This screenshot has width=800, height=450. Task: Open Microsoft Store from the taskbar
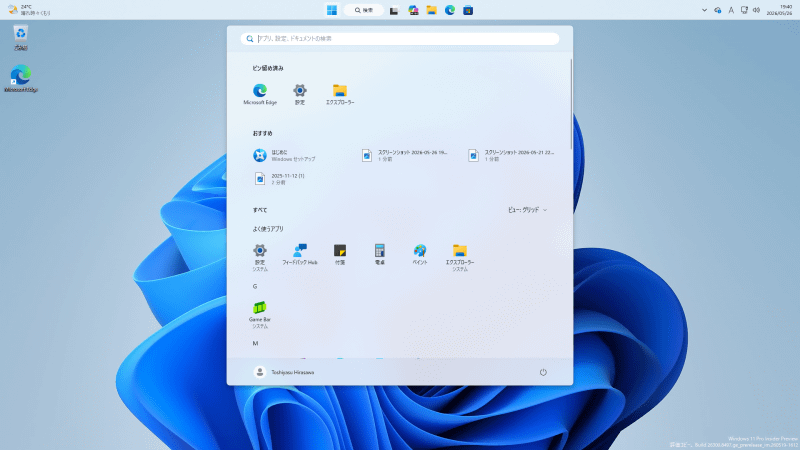(x=468, y=10)
